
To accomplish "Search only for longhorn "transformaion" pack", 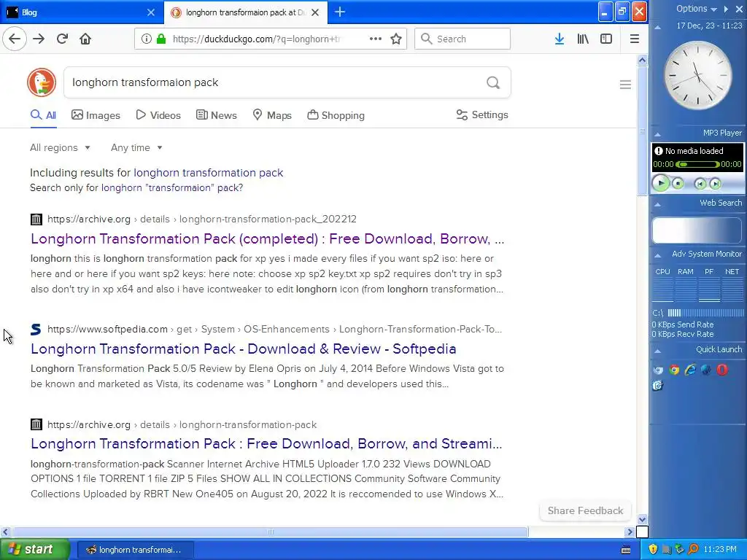I will [x=172, y=187].
